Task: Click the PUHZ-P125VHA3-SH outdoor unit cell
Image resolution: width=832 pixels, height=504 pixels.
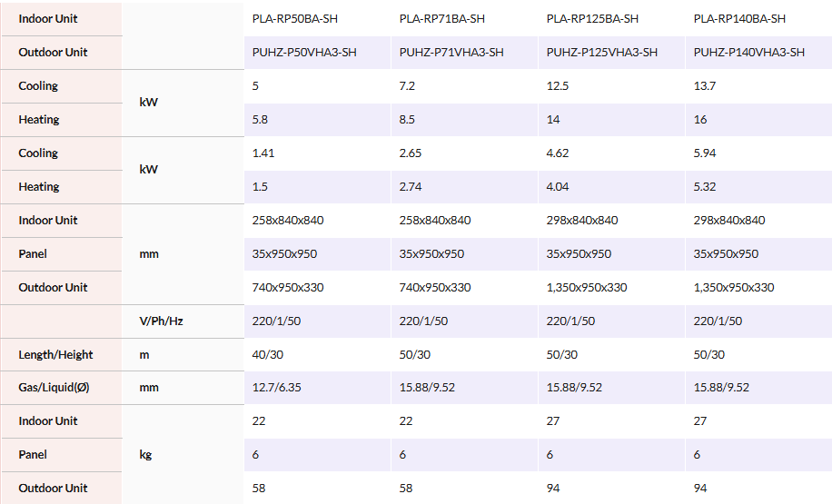Action: (x=602, y=53)
